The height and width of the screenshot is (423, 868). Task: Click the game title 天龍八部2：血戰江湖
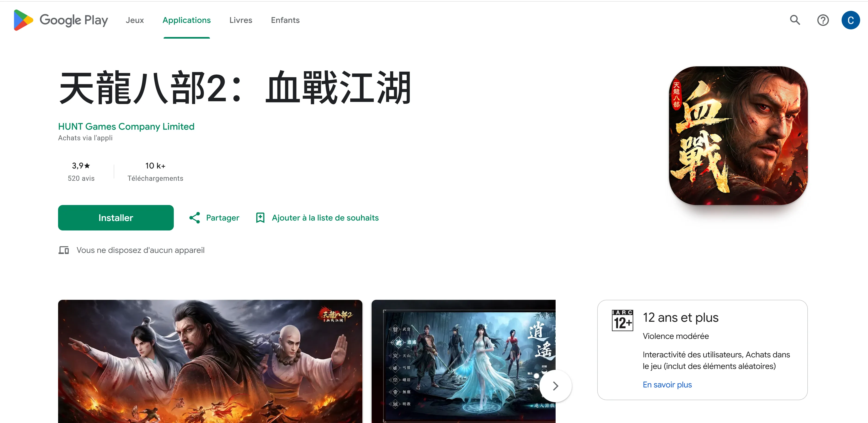pyautogui.click(x=235, y=88)
